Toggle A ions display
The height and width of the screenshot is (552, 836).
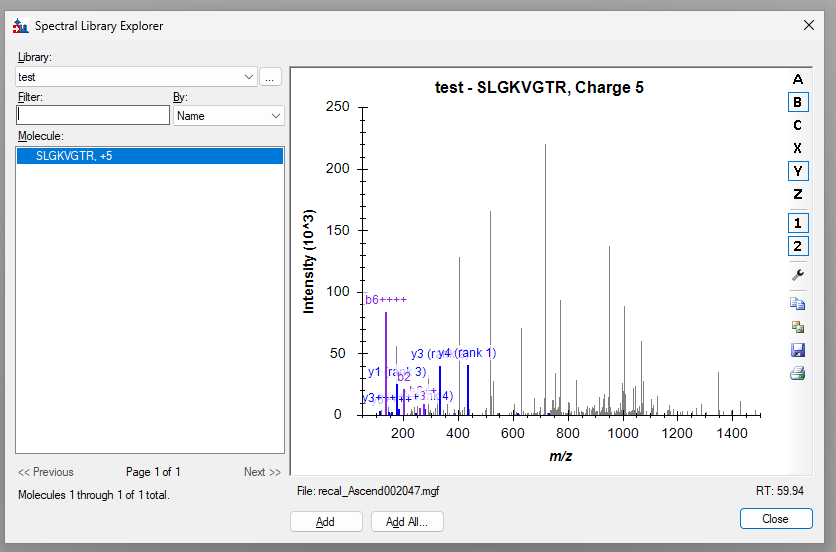click(797, 79)
